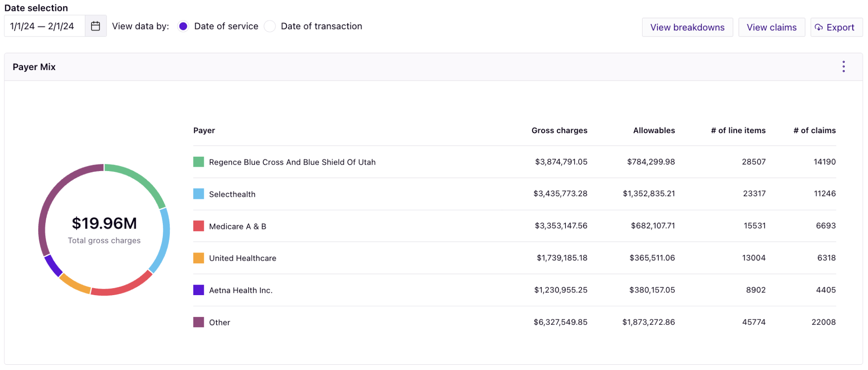Click line items value 28507
This screenshot has width=868, height=370.
[x=754, y=162]
